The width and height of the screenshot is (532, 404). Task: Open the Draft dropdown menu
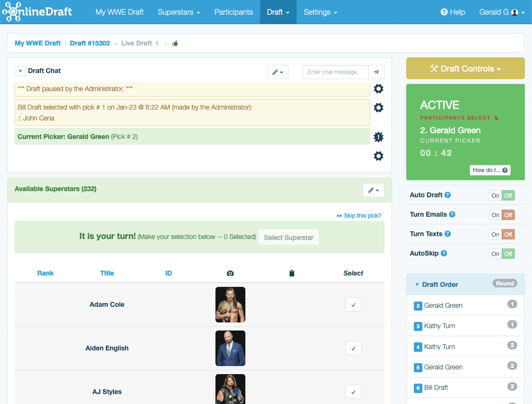point(278,12)
